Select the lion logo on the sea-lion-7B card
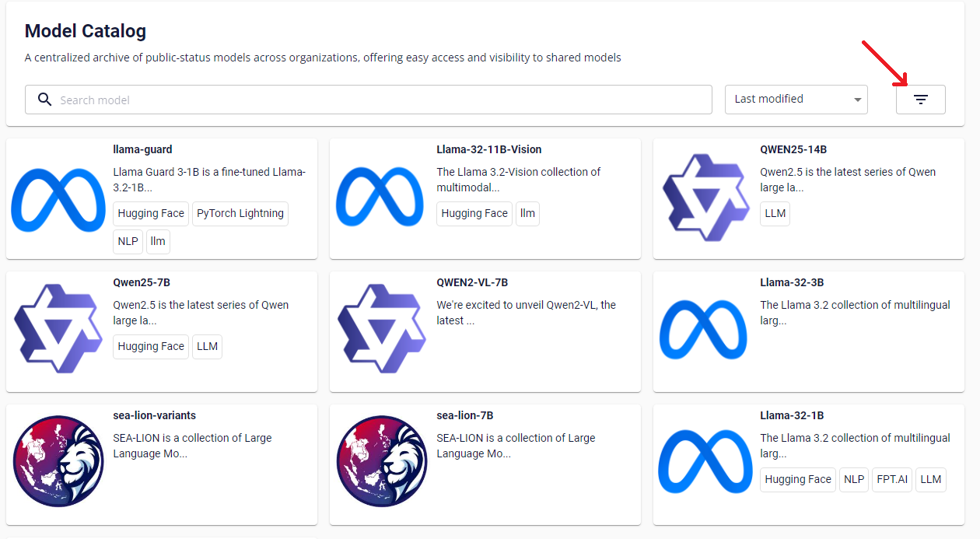 (382, 462)
